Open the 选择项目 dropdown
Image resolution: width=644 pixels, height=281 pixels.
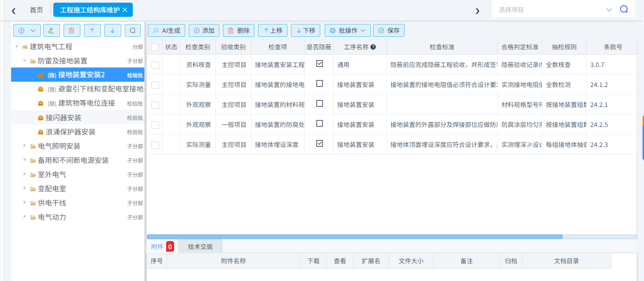click(x=609, y=10)
